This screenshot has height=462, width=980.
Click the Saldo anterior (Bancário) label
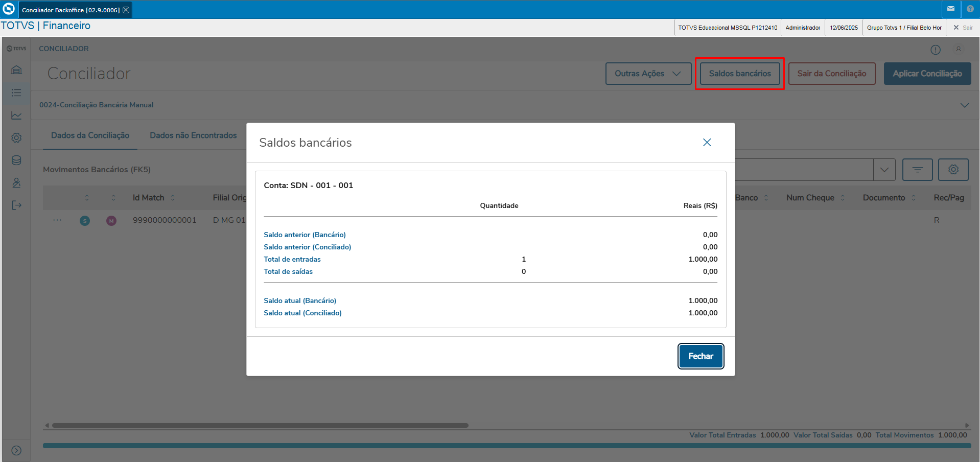305,235
